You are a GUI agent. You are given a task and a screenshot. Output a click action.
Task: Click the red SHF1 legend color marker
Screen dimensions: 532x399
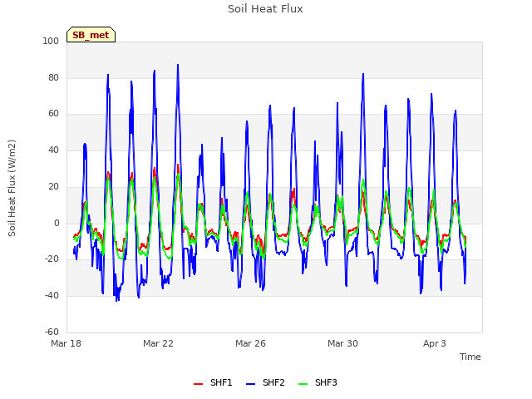pyautogui.click(x=198, y=384)
